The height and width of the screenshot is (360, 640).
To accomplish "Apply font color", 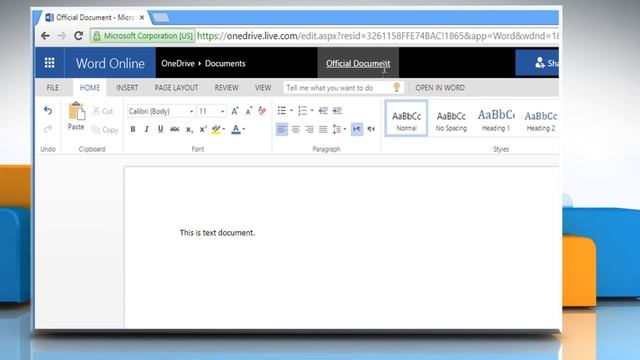I will click(x=236, y=129).
